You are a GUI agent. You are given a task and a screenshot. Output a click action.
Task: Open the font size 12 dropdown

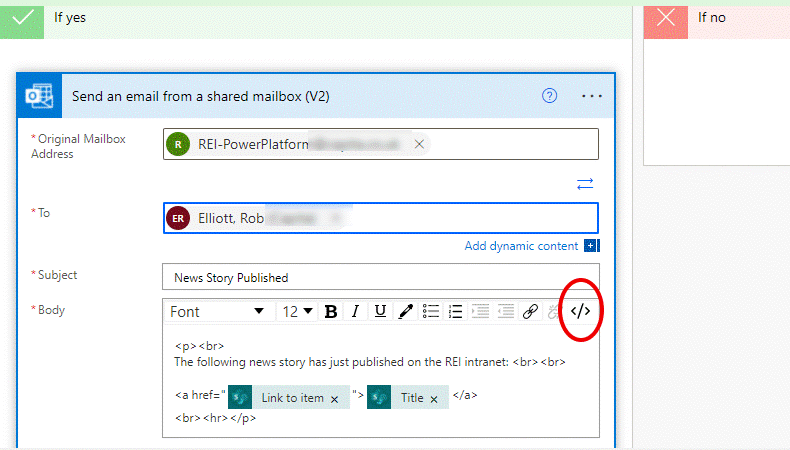tap(297, 311)
